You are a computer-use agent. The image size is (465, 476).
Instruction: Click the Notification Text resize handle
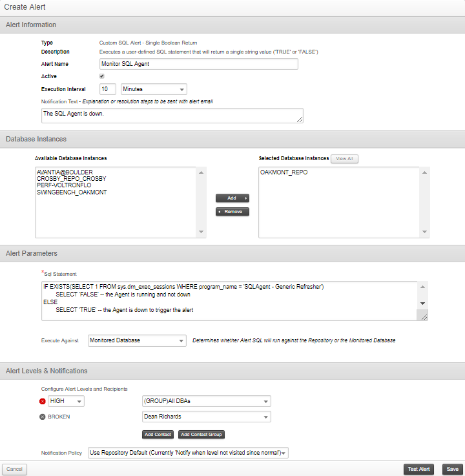click(x=300, y=119)
